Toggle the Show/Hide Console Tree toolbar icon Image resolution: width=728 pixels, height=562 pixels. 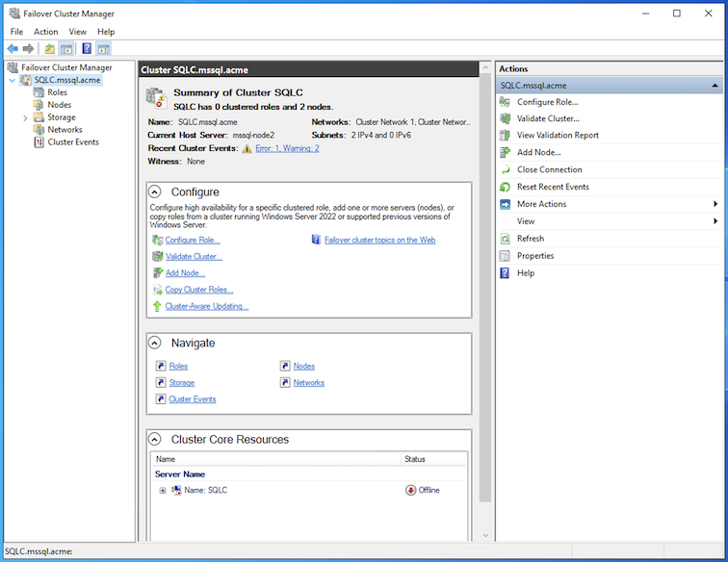(x=66, y=48)
